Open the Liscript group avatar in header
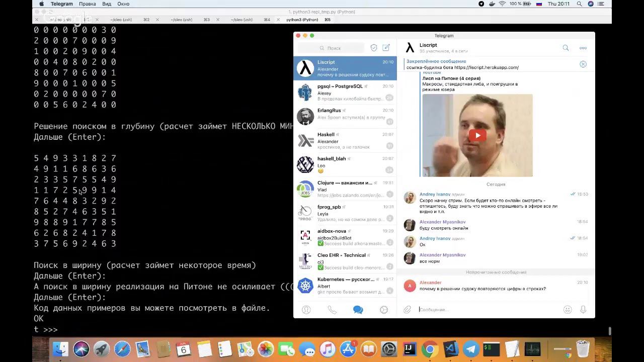The image size is (644, 362). click(410, 48)
